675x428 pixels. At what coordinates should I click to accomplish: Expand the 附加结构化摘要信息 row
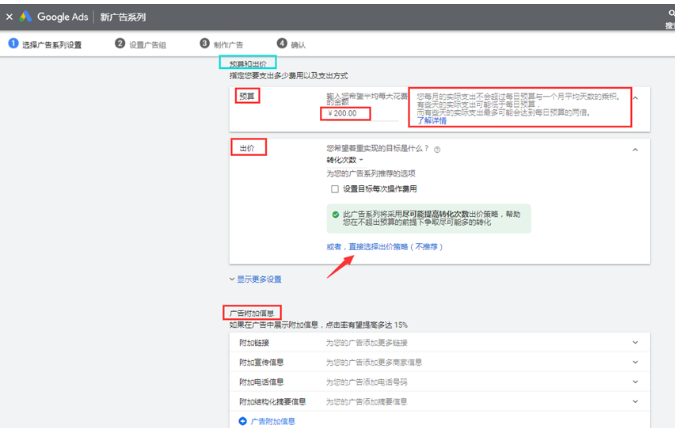pos(634,400)
